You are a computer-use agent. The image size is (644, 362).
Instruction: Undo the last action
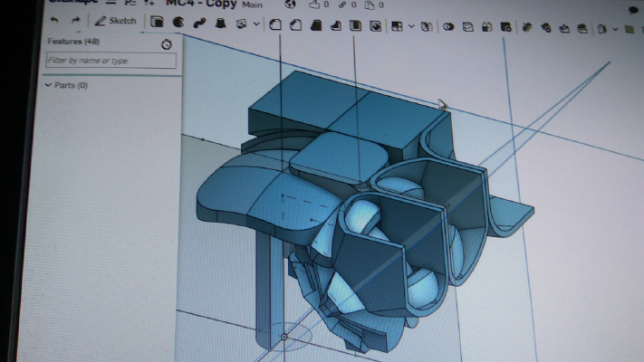(54, 20)
